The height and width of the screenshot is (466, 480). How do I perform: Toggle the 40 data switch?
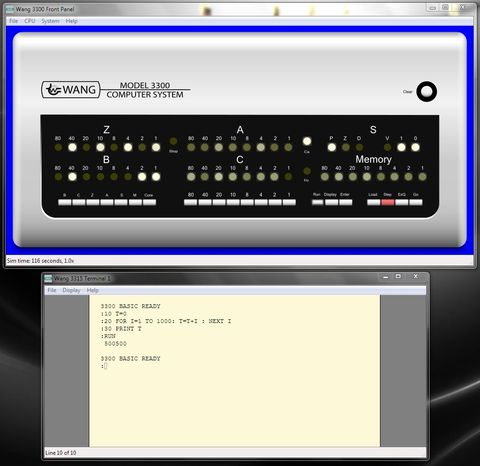[205, 202]
